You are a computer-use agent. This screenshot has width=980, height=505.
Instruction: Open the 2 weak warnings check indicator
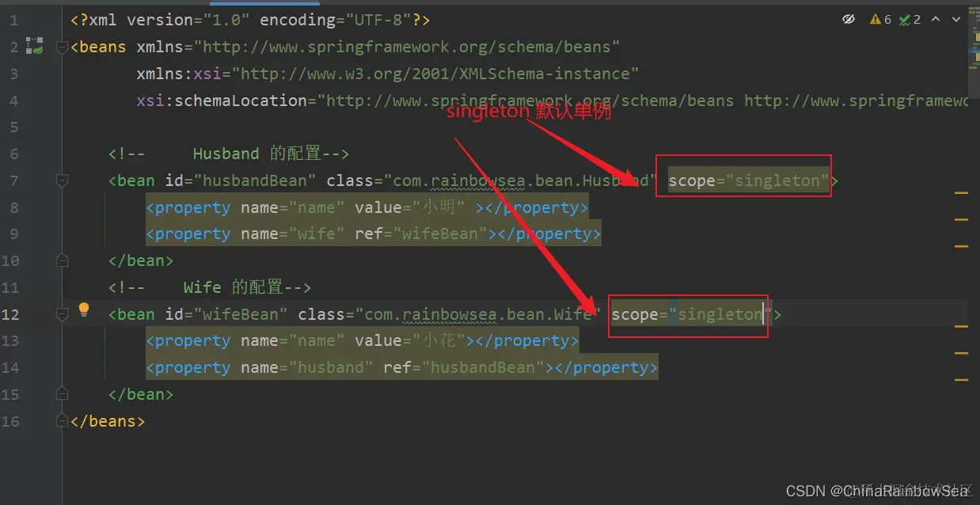click(910, 19)
